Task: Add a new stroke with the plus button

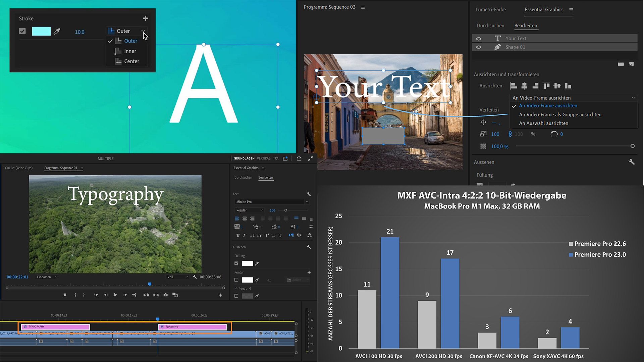Action: pos(145,18)
